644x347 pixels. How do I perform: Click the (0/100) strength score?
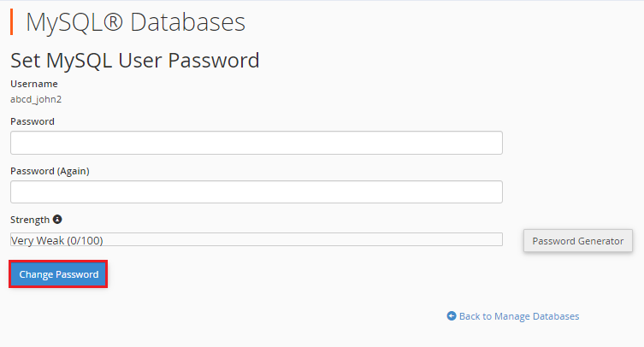pyautogui.click(x=90, y=240)
